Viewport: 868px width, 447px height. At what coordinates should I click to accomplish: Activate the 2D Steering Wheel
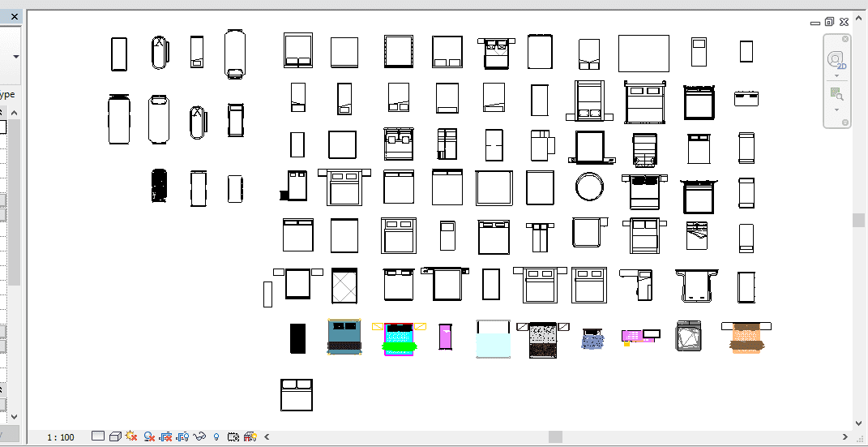click(x=836, y=60)
